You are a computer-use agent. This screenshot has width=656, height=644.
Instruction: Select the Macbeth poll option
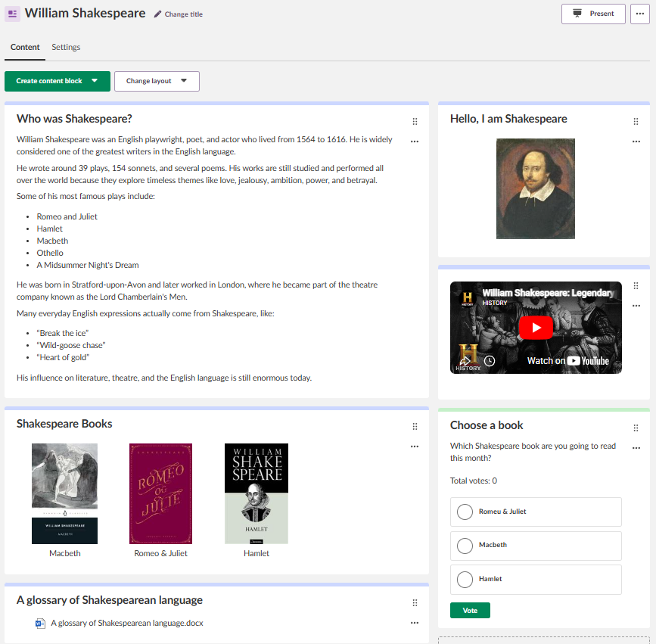(x=536, y=546)
